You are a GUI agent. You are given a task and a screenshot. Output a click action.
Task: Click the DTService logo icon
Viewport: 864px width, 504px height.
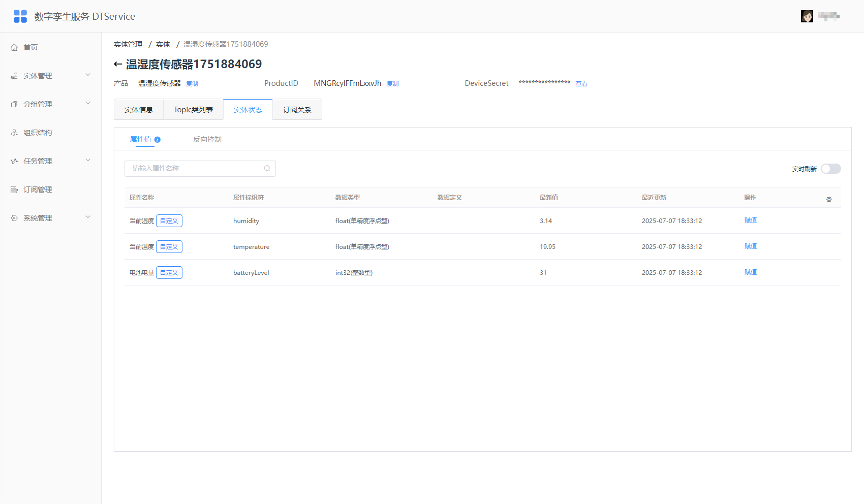pos(20,16)
